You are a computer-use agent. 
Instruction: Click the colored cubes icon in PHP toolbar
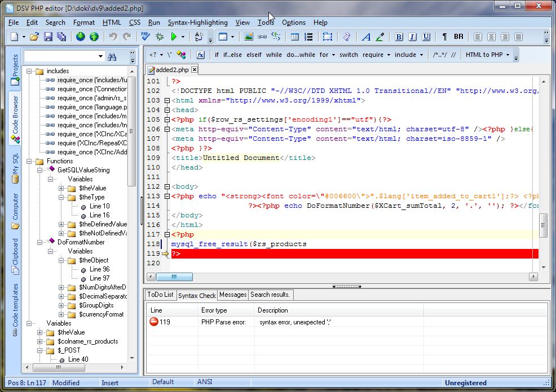point(181,55)
